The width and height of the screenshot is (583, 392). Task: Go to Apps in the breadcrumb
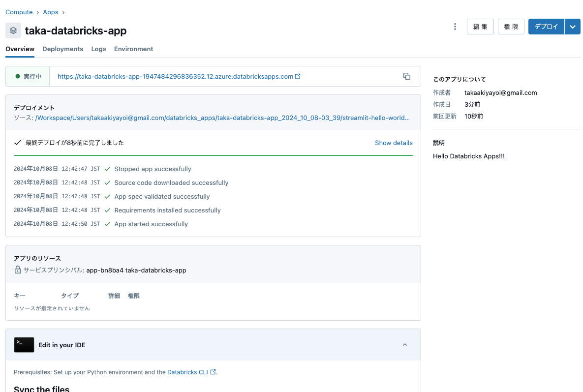coord(51,12)
